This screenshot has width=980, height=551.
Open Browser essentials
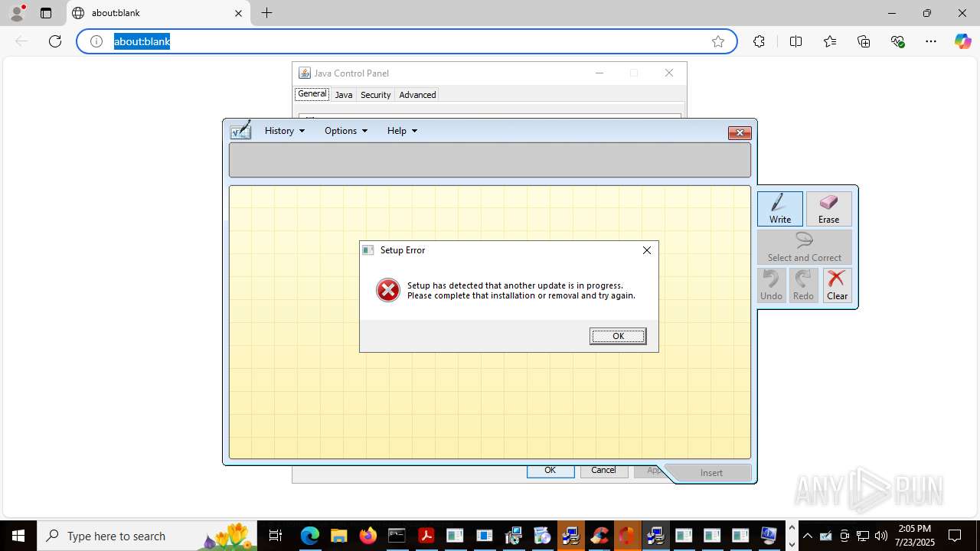[x=898, y=41]
